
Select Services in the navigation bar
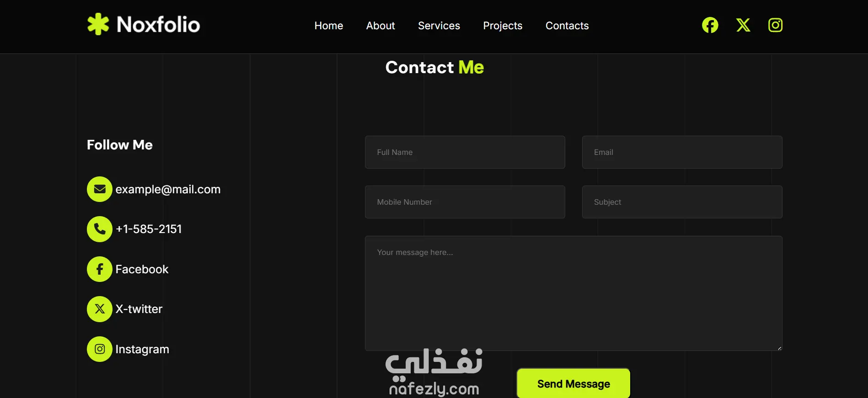pyautogui.click(x=439, y=26)
